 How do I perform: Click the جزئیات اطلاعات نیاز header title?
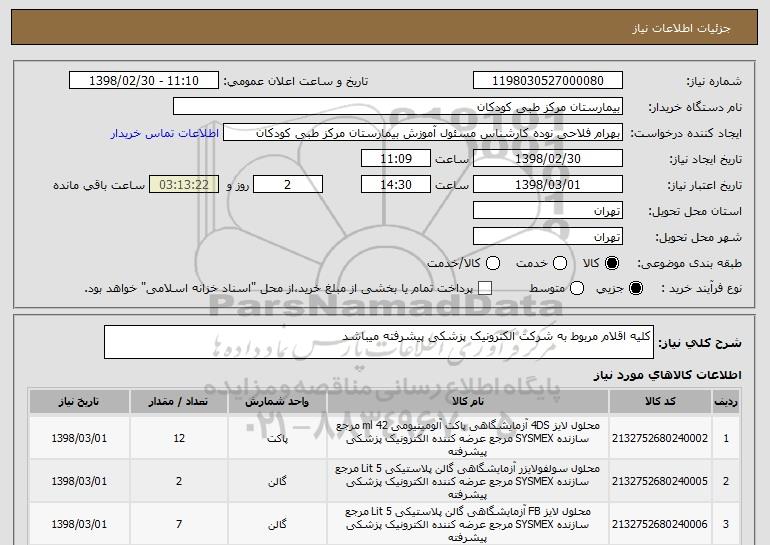681,28
